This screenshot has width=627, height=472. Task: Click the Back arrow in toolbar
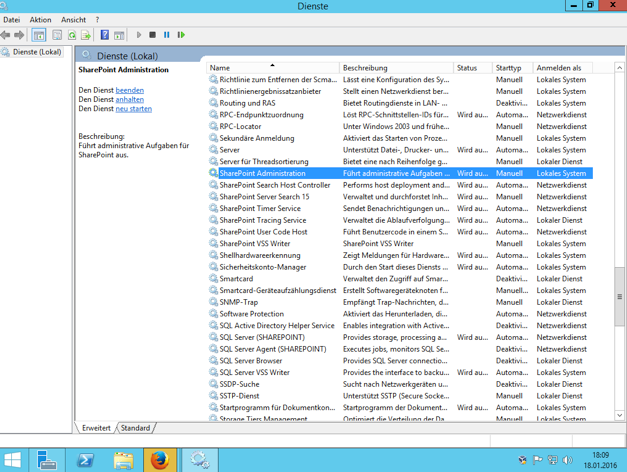6,35
